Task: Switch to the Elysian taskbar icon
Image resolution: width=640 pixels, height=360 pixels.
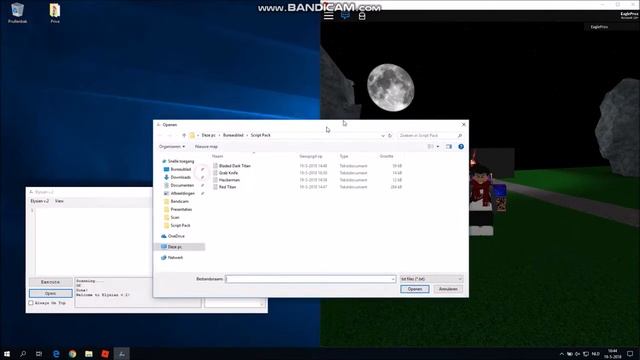Action: pos(122,354)
